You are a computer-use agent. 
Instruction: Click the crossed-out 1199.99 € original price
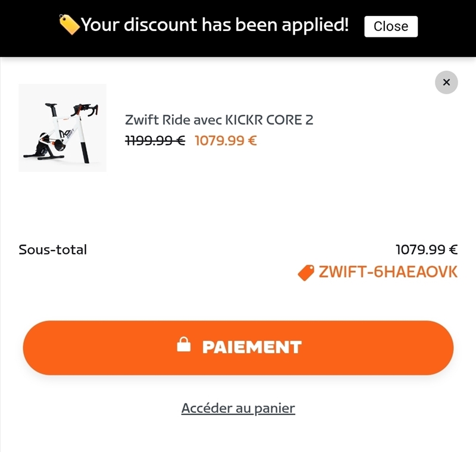point(155,141)
